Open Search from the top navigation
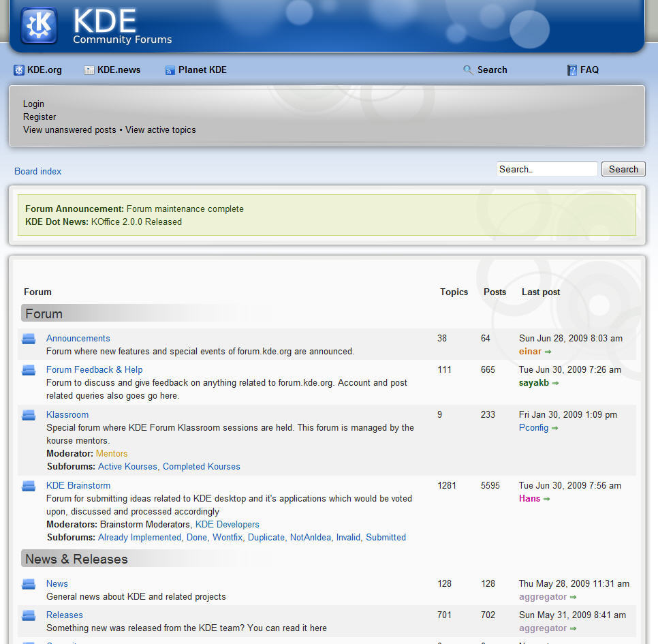Image resolution: width=658 pixels, height=644 pixels. (492, 70)
